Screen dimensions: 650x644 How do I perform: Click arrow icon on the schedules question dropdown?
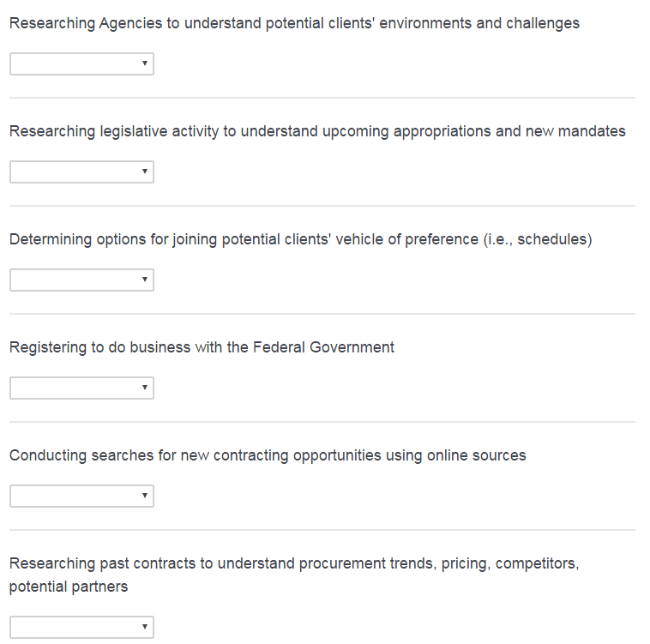[145, 280]
